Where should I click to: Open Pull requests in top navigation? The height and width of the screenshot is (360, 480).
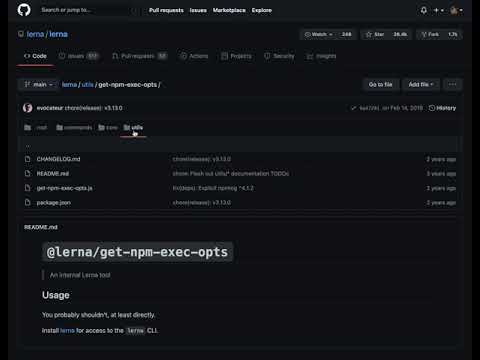[x=166, y=10]
